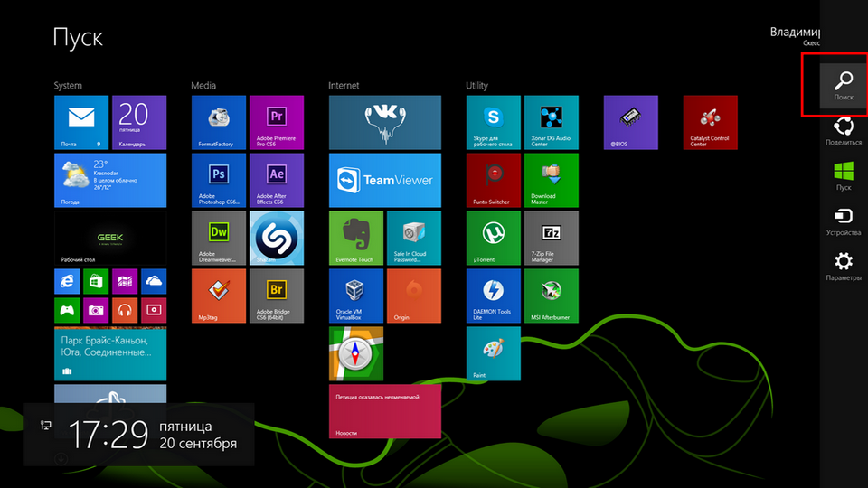Image resolution: width=868 pixels, height=488 pixels.
Task: Open Paint
Action: click(494, 353)
